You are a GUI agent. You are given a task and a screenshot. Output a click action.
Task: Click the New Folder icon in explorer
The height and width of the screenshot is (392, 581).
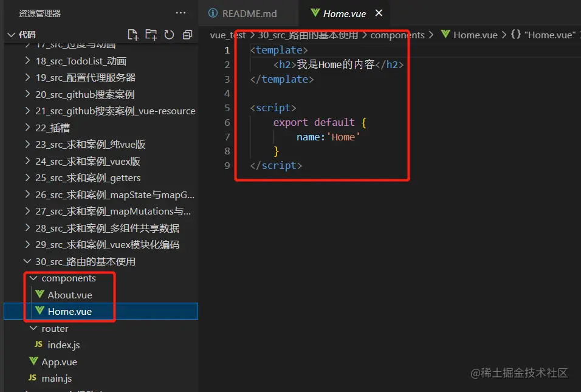coord(151,35)
